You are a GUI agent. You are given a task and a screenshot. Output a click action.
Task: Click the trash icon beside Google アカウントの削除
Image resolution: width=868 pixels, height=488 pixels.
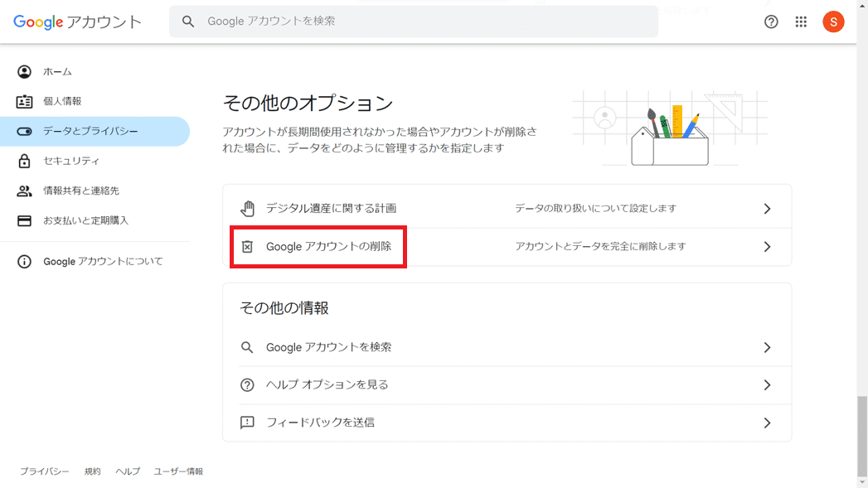tap(247, 246)
